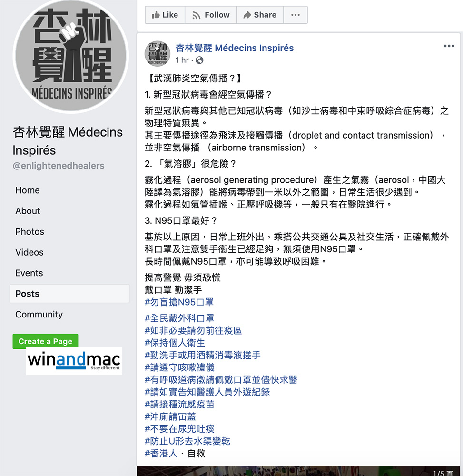The height and width of the screenshot is (476, 463).
Task: Click the globe public privacy icon
Action: (199, 60)
